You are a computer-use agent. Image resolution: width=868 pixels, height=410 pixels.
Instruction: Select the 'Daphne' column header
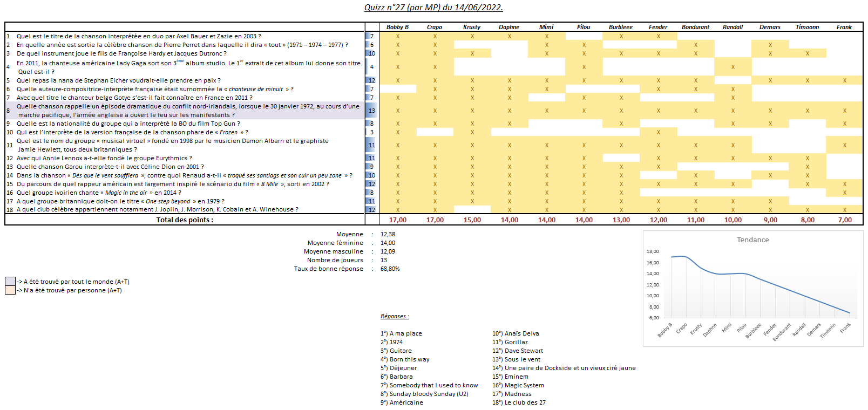point(509,27)
